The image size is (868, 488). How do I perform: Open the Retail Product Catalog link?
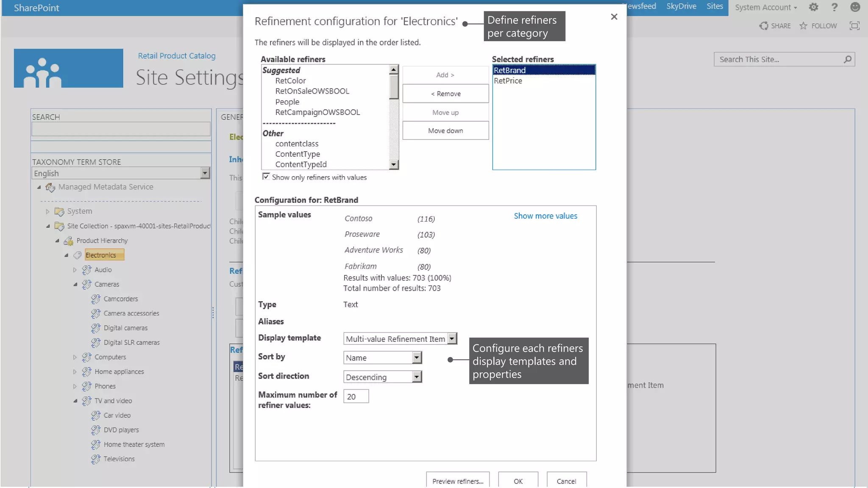coord(177,56)
